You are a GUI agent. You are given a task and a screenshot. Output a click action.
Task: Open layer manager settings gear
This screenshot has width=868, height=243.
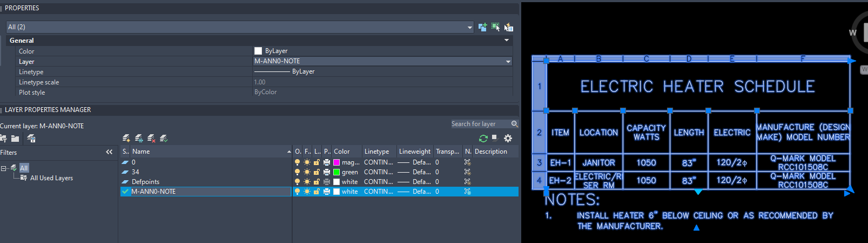[508, 139]
